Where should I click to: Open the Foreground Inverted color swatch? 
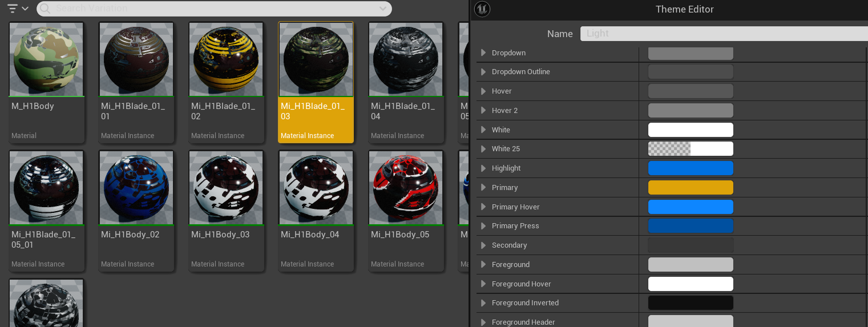(x=691, y=303)
